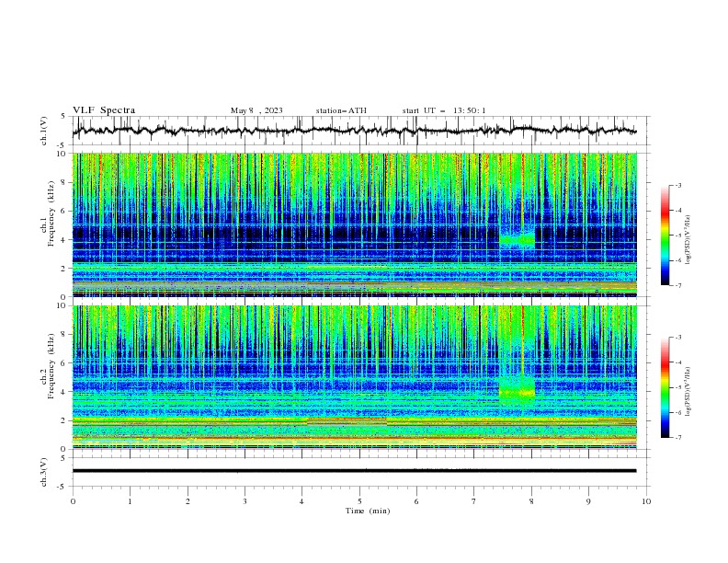Click the "ch.1(V)" axis label
Screen dimensions: 728x563
click(x=44, y=131)
